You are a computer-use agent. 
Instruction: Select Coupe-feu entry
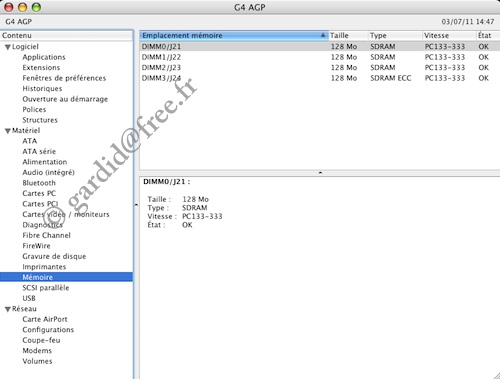(x=41, y=340)
